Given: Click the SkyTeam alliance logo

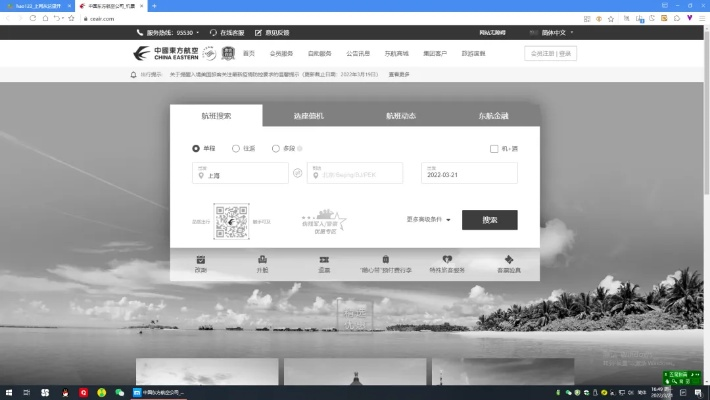Looking at the screenshot, I should tap(209, 53).
